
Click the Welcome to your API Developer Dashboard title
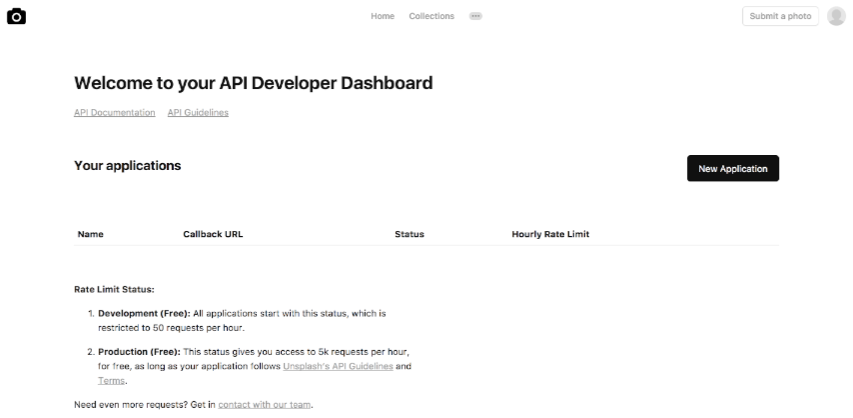[x=253, y=83]
